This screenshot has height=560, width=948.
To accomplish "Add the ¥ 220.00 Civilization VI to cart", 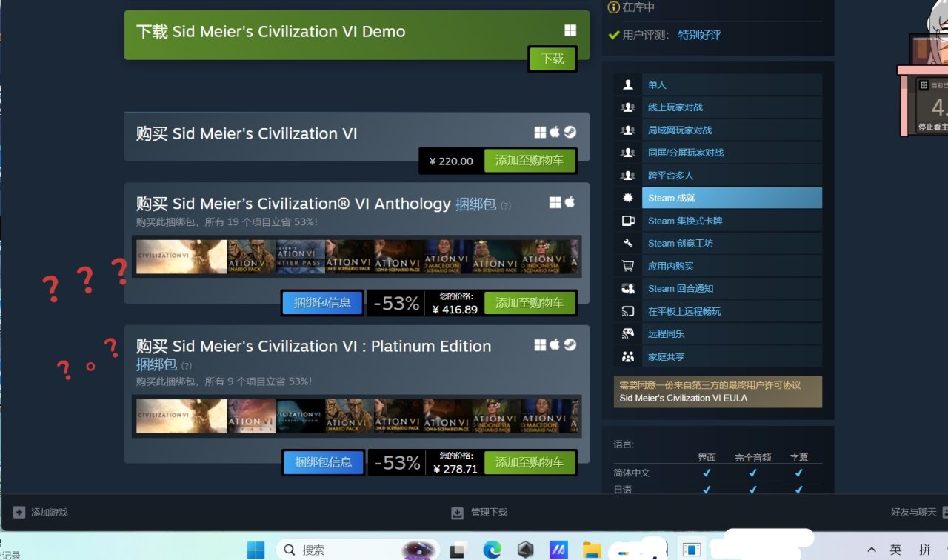I will pos(530,161).
